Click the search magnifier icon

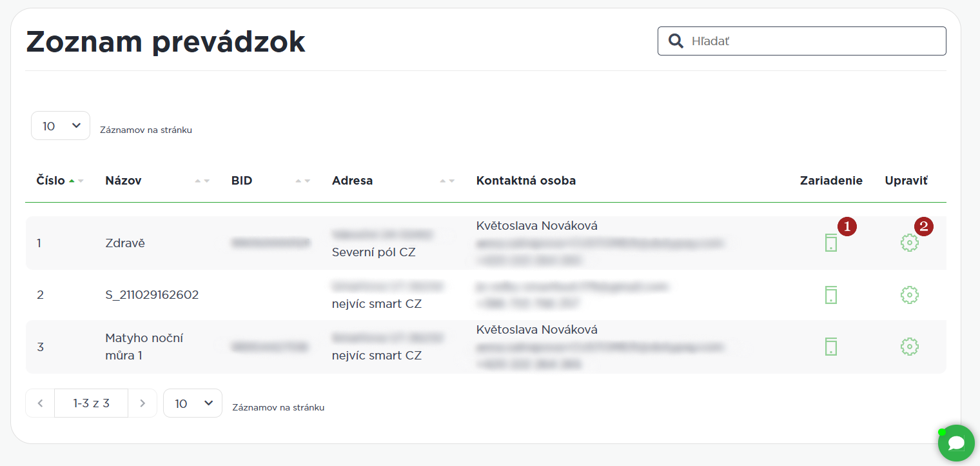pos(676,41)
